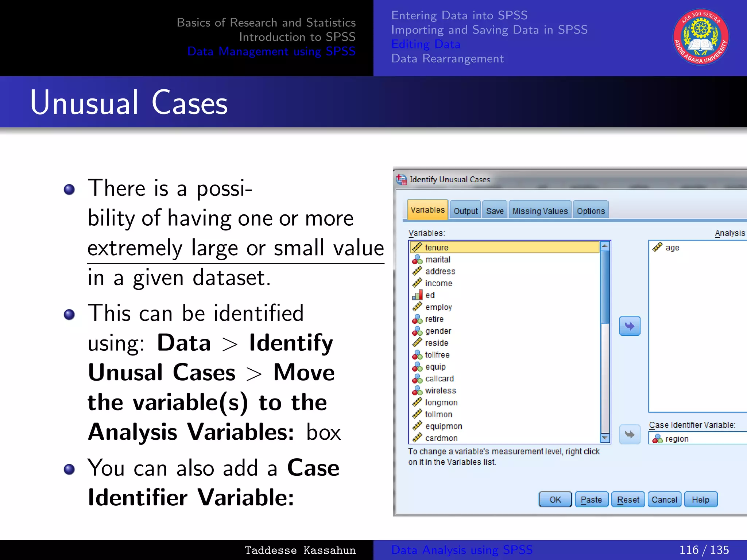
Task: Click the age ruler icon in Analysis box
Action: point(657,247)
